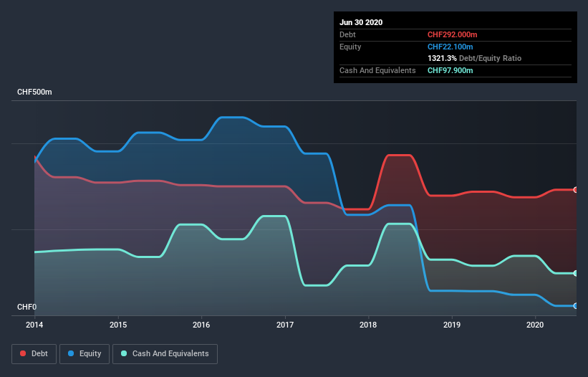
Task: Toggle the Equity legend button
Action: (x=85, y=354)
